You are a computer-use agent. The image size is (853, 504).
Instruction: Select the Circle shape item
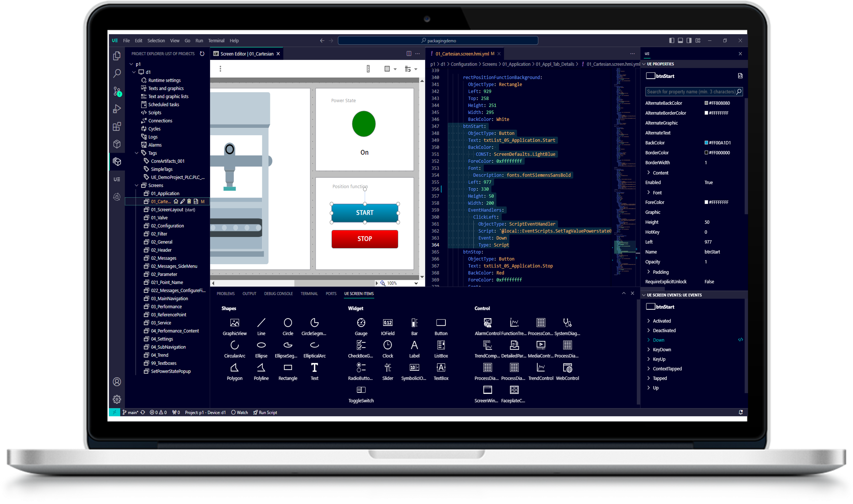point(288,327)
